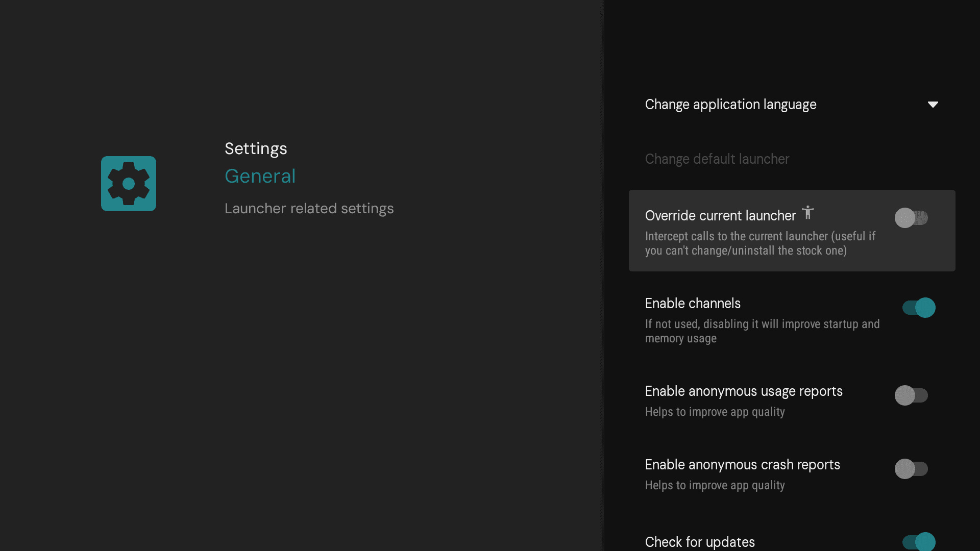Screen dimensions: 980x551
Task: Click the highlighted Override current launcher row
Action: point(792,231)
